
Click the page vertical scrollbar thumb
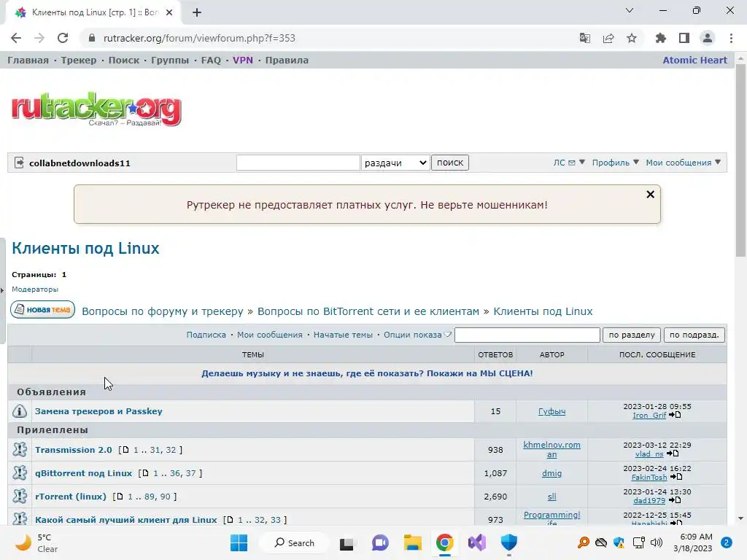740,160
